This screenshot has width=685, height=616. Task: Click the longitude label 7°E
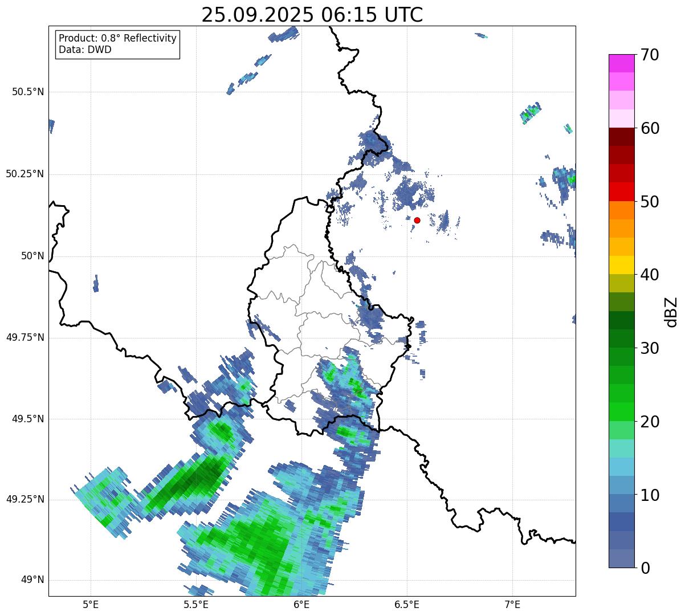[x=512, y=604]
